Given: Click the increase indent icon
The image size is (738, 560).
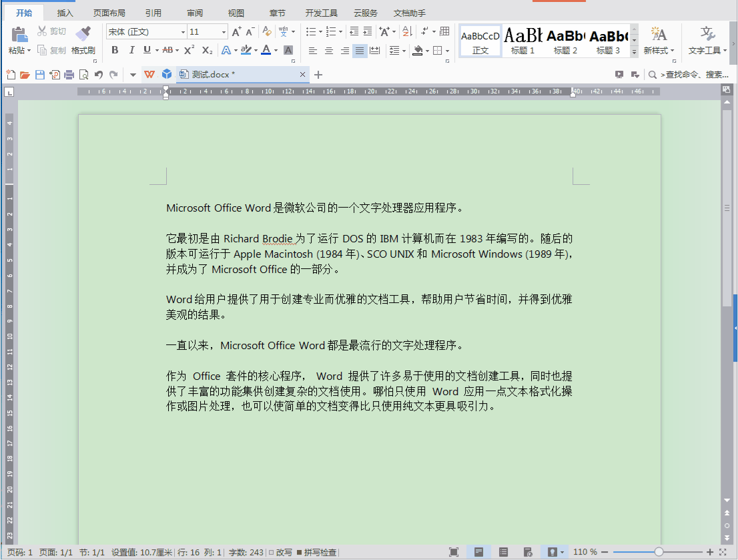Looking at the screenshot, I should [368, 31].
